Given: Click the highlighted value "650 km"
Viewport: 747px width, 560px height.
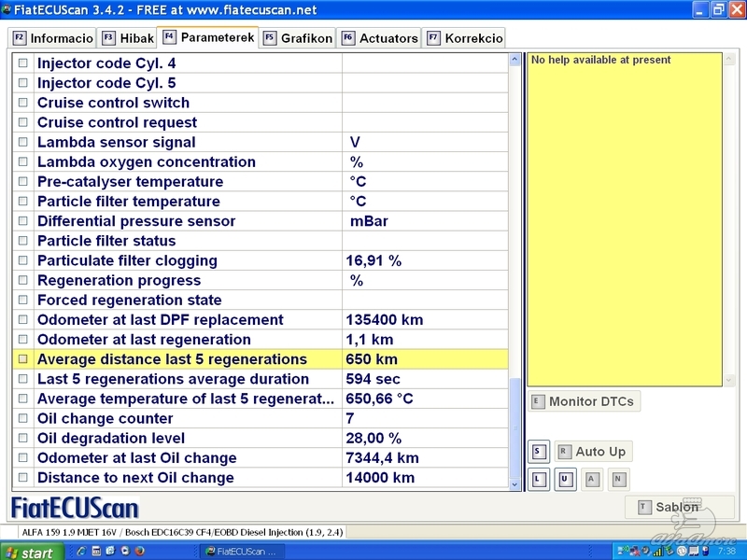Looking at the screenshot, I should (372, 359).
